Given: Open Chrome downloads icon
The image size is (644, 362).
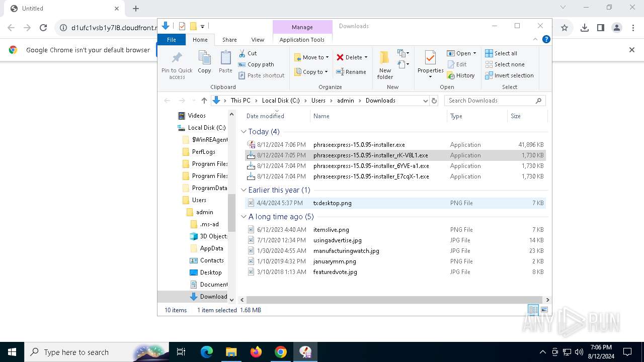Looking at the screenshot, I should point(584,28).
